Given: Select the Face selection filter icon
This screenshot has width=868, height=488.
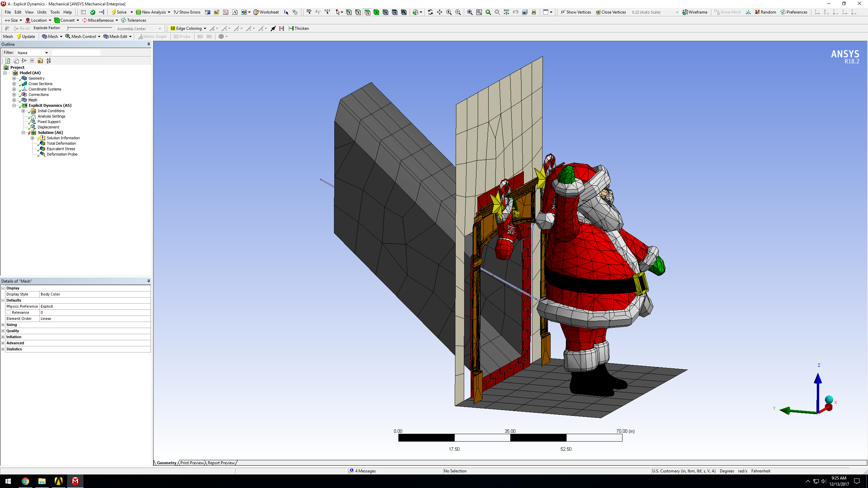Looking at the screenshot, I should point(367,12).
